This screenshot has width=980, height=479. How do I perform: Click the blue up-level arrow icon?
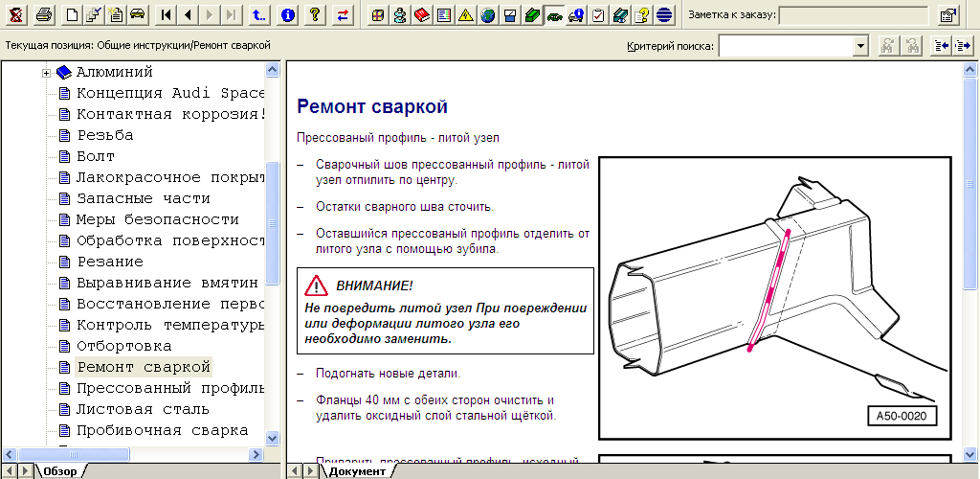point(258,14)
